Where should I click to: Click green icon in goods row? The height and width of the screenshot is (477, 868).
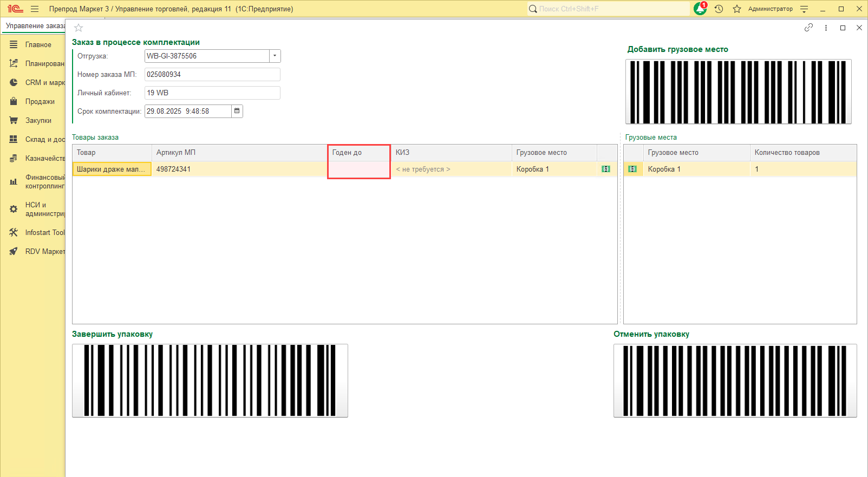[x=606, y=169]
